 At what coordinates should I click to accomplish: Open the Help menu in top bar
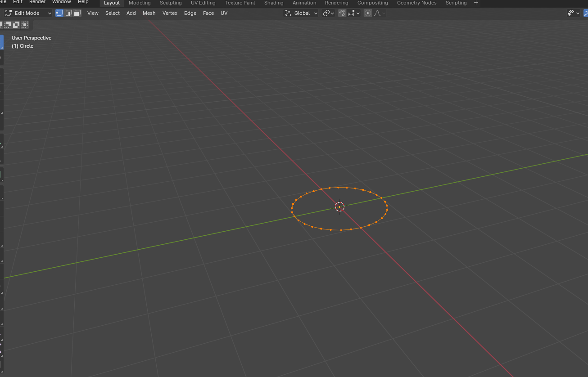83,2
